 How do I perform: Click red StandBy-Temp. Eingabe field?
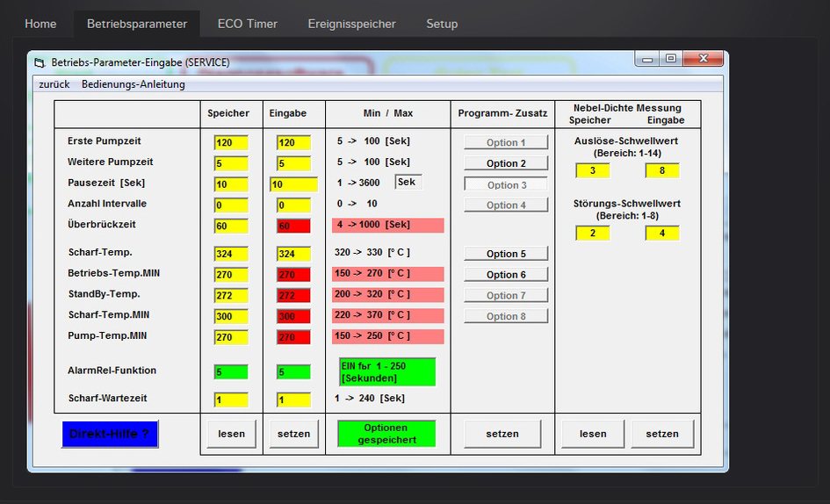293,295
